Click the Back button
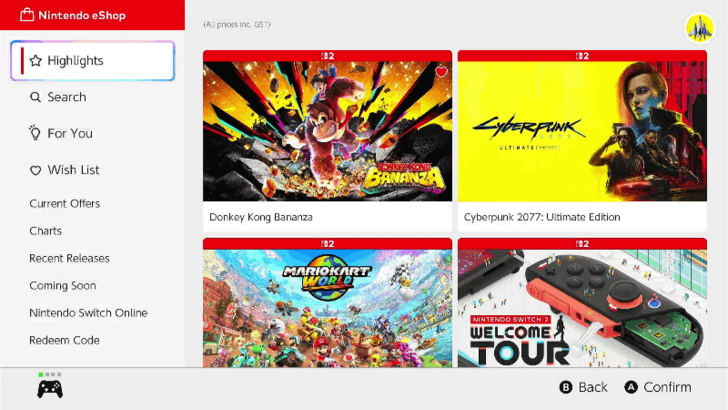Viewport: 728px width, 410px height. tap(584, 387)
